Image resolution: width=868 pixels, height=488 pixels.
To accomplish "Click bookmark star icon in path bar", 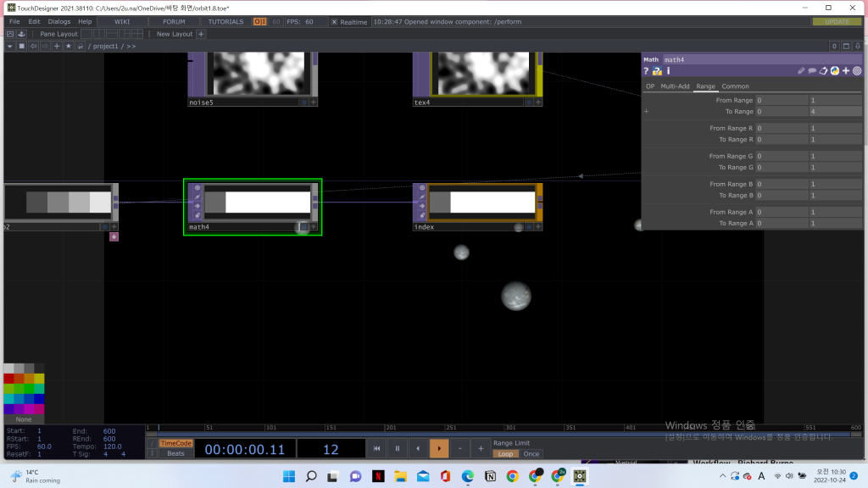I will pyautogui.click(x=69, y=46).
